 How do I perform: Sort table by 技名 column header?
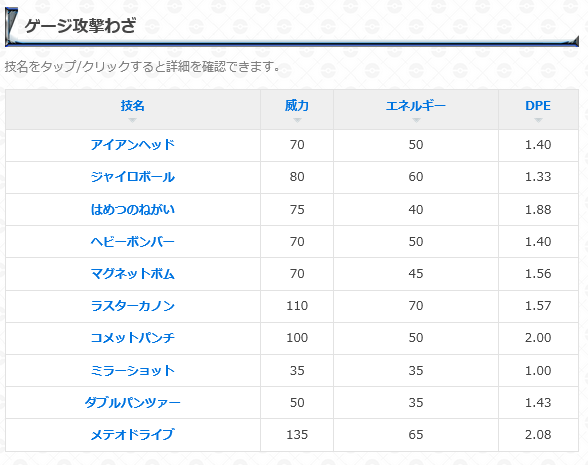[x=132, y=106]
